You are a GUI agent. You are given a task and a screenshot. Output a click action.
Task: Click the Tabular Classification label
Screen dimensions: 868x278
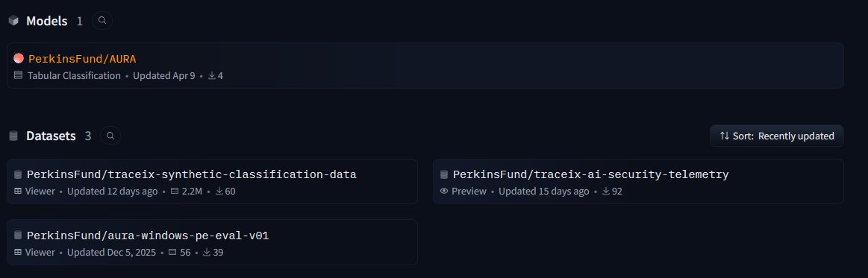(x=74, y=76)
